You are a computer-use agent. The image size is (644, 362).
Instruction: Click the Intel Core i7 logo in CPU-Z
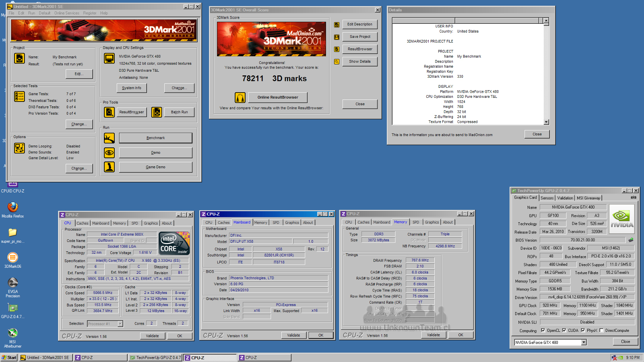point(174,243)
